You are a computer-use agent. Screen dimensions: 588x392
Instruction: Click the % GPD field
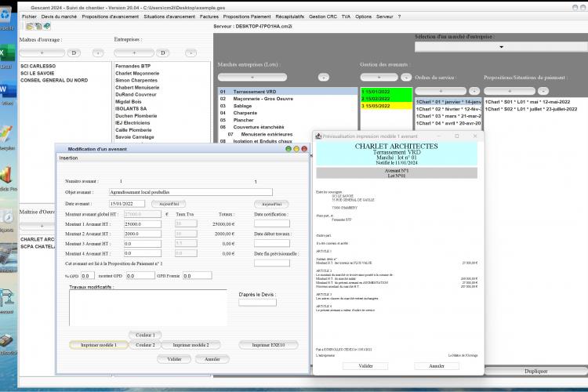pos(88,276)
